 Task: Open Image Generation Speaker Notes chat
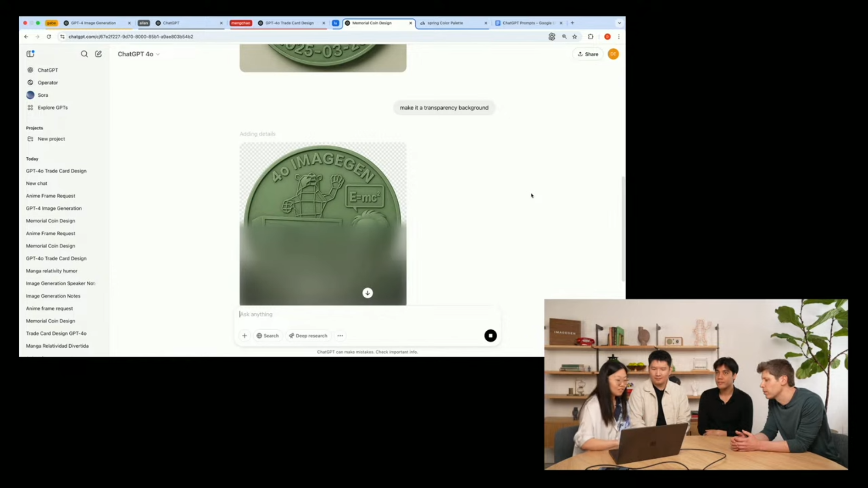[x=60, y=283]
